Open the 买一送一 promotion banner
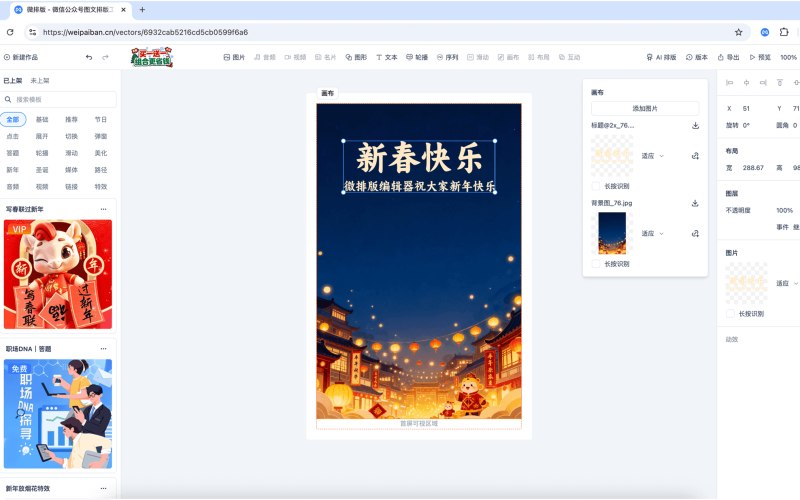 click(x=152, y=57)
